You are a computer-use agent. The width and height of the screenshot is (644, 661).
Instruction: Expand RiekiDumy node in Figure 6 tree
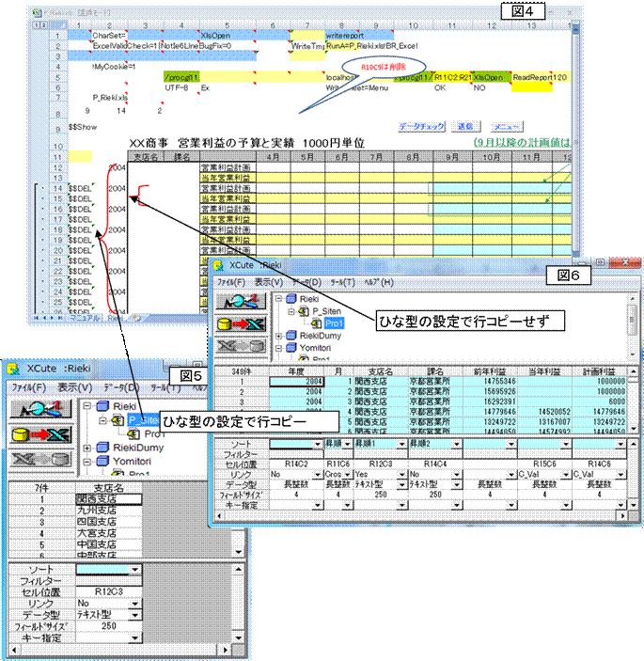[x=278, y=336]
